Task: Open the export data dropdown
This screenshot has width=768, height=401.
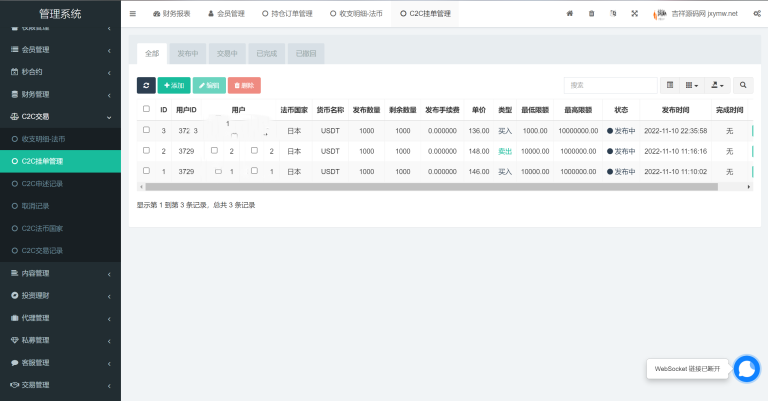Action: tap(718, 86)
